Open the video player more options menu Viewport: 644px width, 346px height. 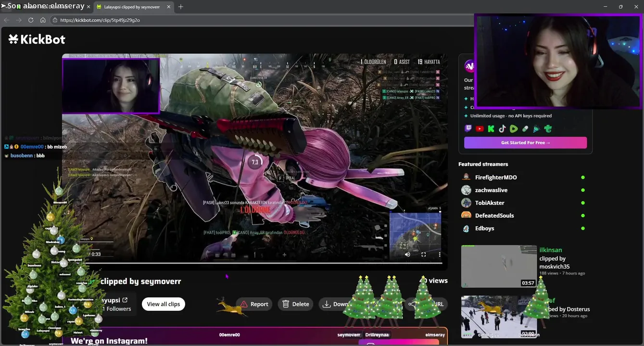coord(440,255)
